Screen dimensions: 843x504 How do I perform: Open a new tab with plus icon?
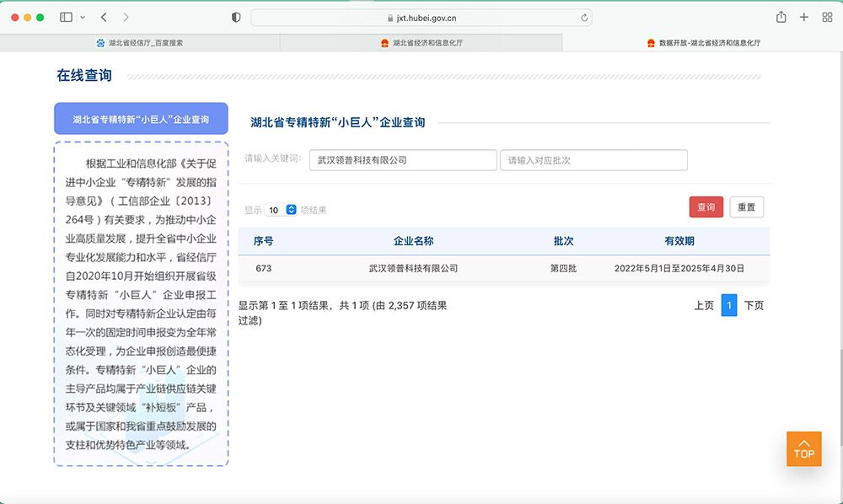tap(804, 17)
